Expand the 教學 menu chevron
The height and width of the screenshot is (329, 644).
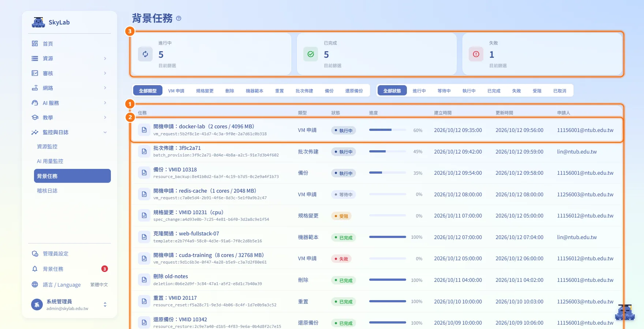pyautogui.click(x=105, y=118)
